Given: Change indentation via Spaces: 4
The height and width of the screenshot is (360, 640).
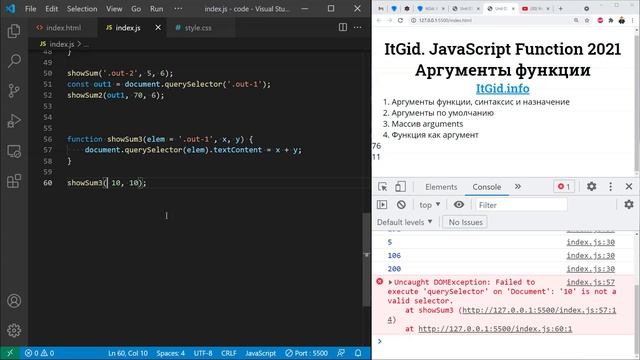Looking at the screenshot, I should point(171,353).
